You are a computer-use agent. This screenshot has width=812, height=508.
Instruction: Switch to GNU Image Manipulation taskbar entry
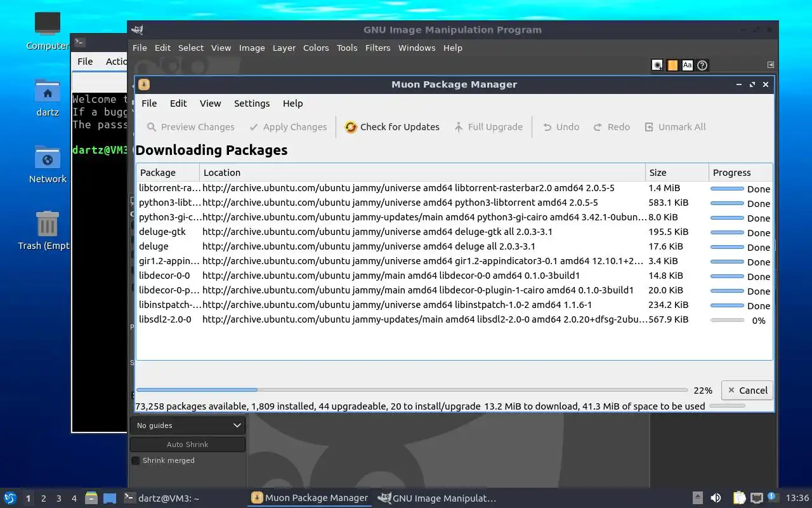point(437,498)
